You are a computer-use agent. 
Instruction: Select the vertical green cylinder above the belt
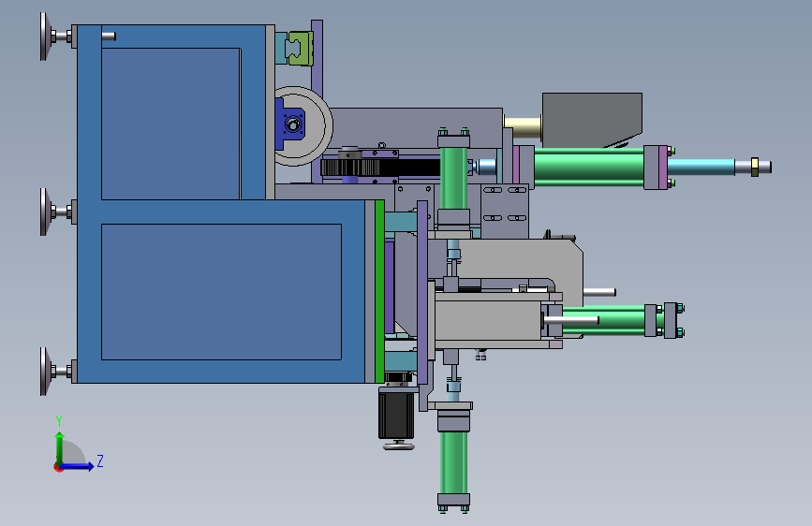[453, 178]
